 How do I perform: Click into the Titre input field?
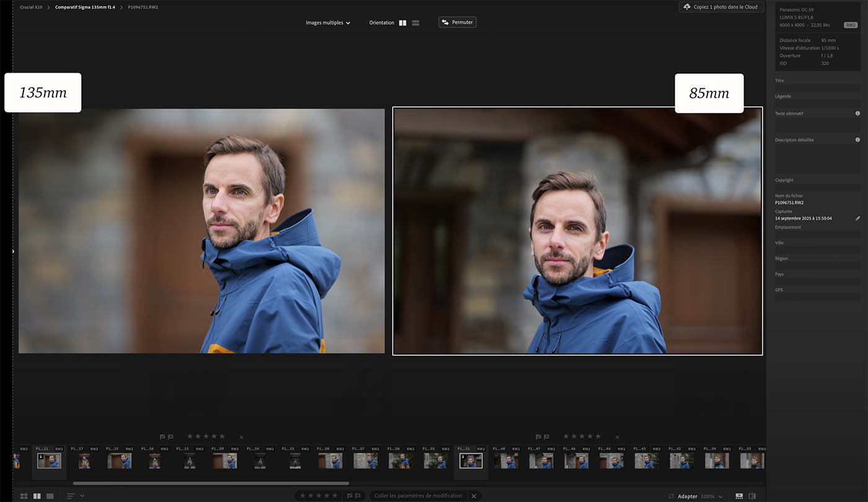tap(817, 88)
